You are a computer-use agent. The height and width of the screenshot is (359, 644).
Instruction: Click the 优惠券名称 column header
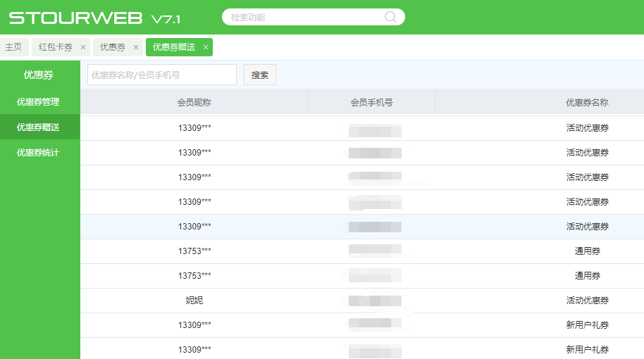pos(587,102)
